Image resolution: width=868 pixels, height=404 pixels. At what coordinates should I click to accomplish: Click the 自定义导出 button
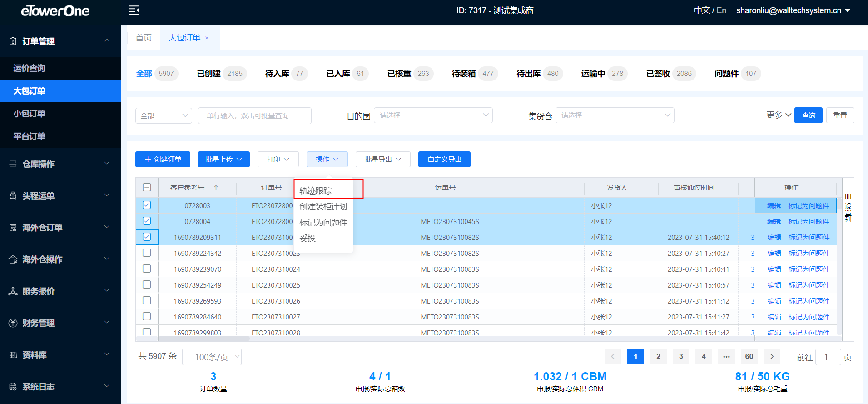click(x=444, y=159)
